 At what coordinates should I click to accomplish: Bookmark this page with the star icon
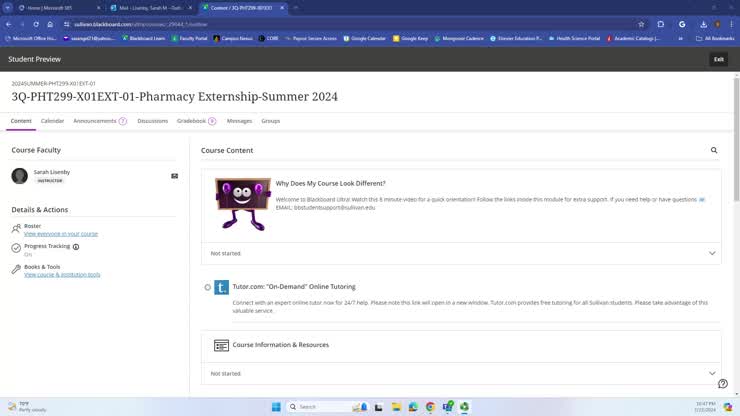click(x=641, y=24)
